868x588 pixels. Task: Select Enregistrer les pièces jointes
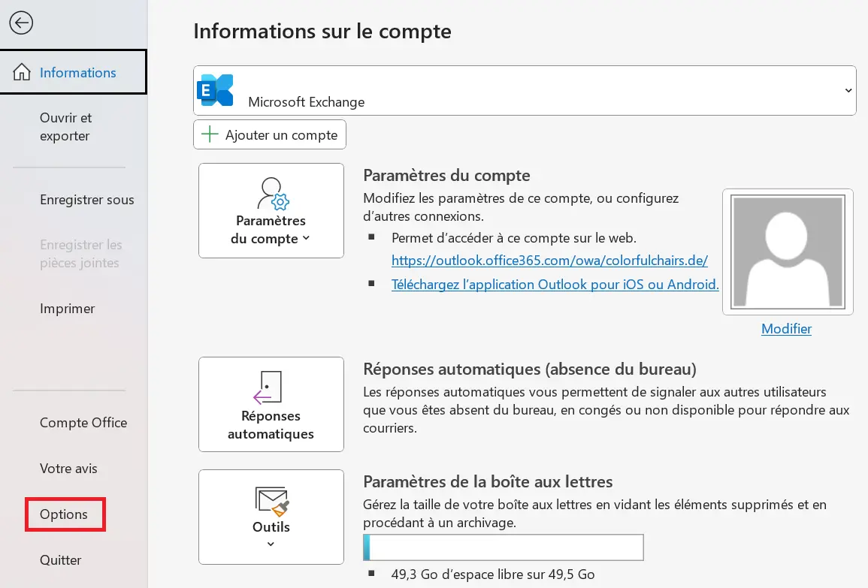81,253
